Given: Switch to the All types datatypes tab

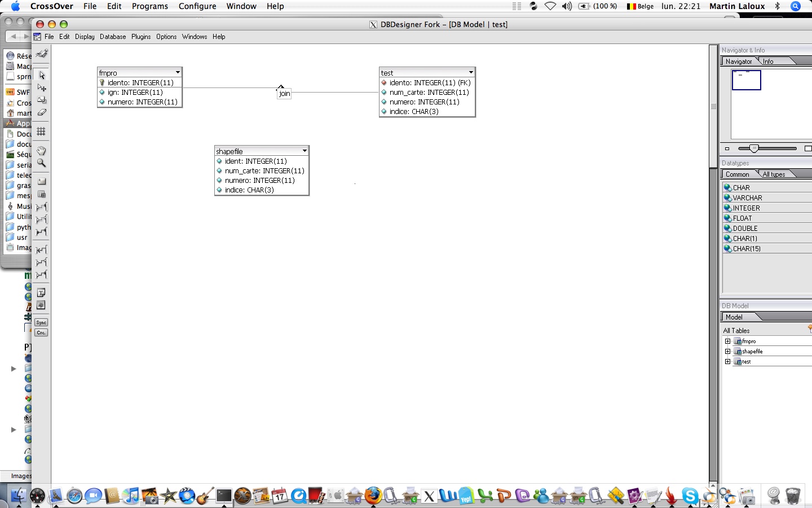Looking at the screenshot, I should click(773, 174).
